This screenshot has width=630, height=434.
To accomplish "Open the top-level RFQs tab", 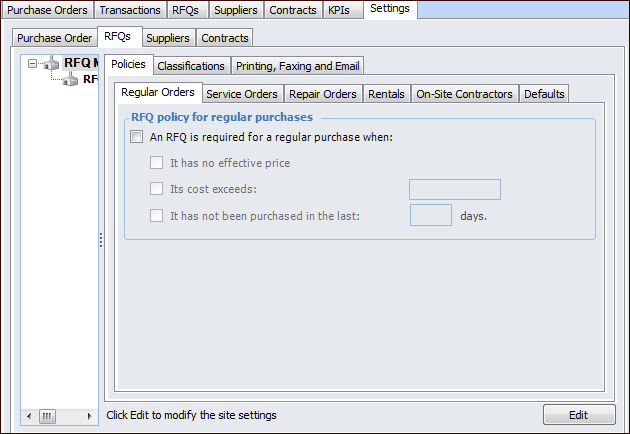I will [186, 10].
